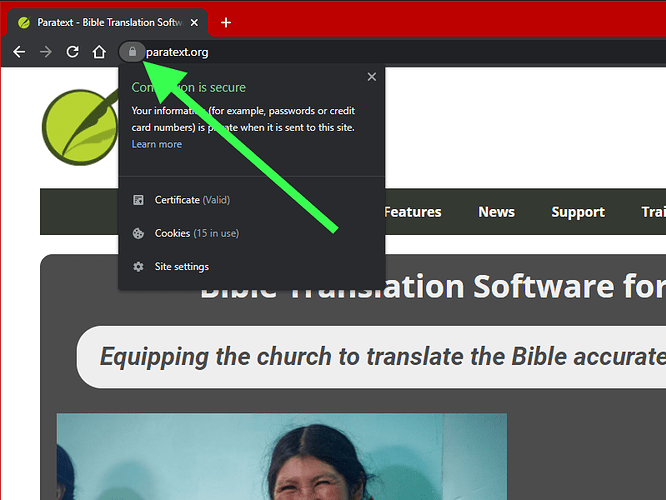The height and width of the screenshot is (500, 666).
Task: Click the 'Connection is secure' heading
Action: tap(189, 88)
